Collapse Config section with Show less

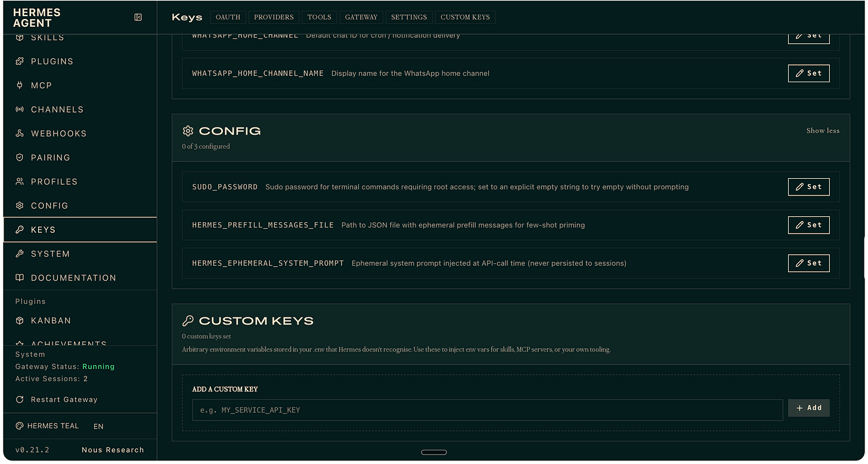(823, 131)
